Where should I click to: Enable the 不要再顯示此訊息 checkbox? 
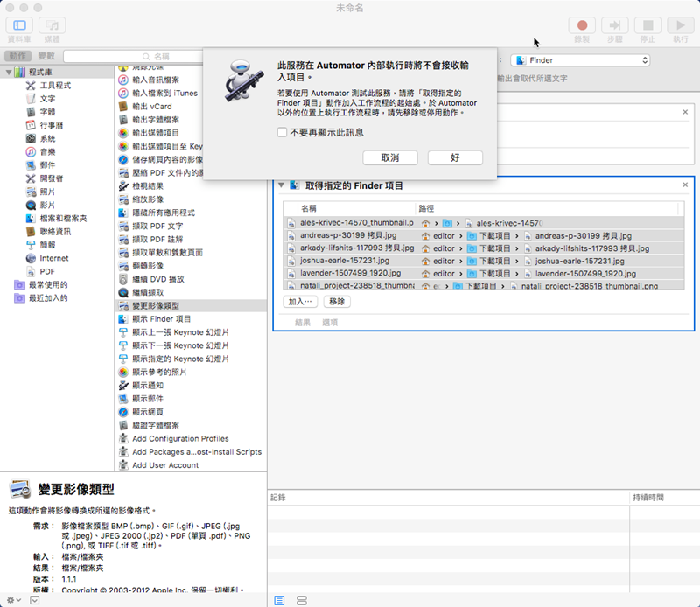(281, 133)
